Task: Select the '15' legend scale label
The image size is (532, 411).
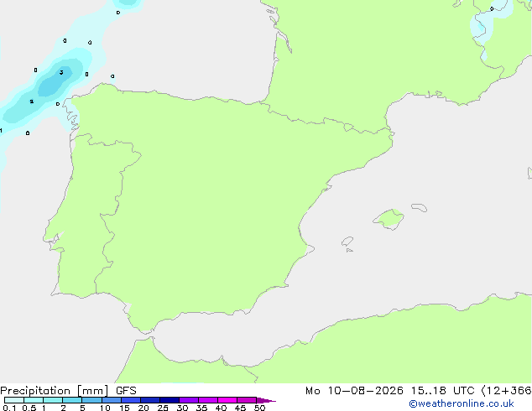Action: [x=124, y=408]
